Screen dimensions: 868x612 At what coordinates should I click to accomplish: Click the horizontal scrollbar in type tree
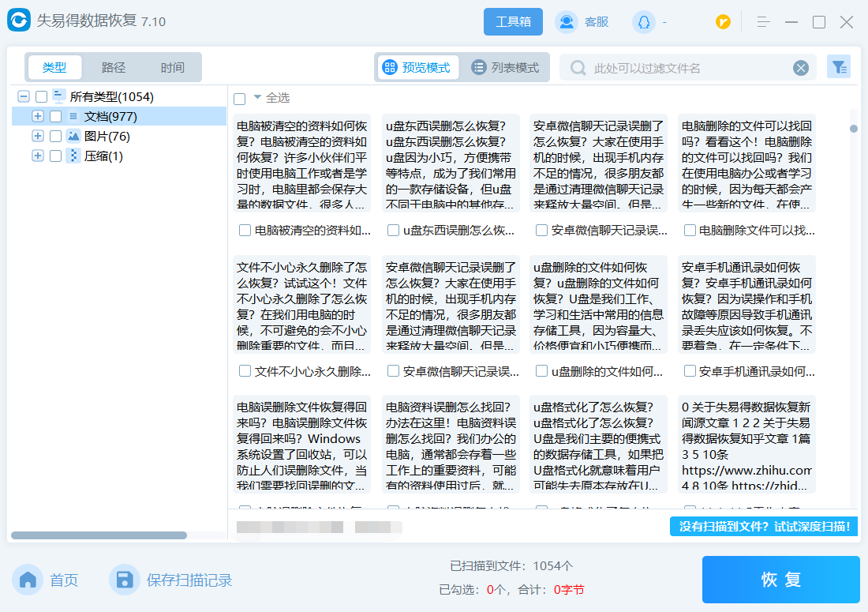pos(99,535)
